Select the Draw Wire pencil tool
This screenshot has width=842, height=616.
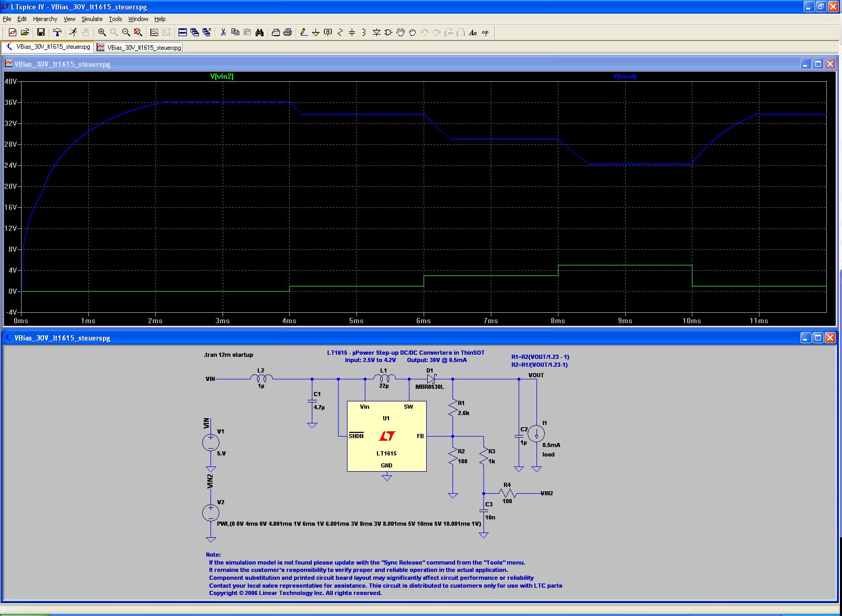click(304, 33)
